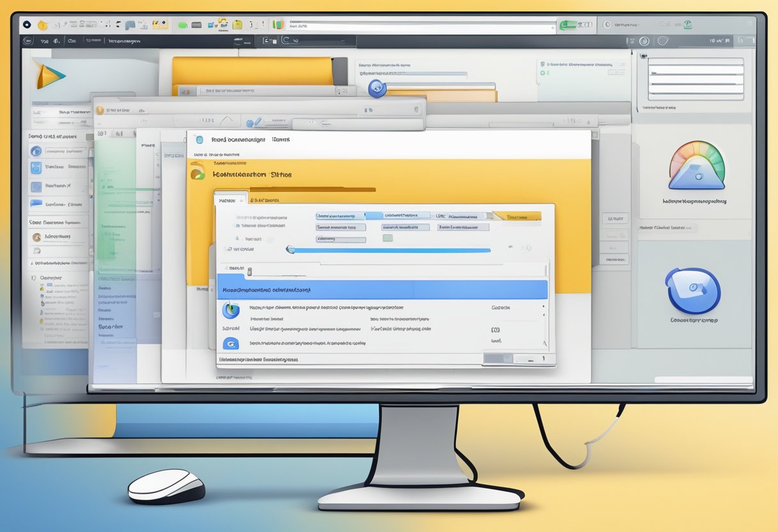
Task: Click the blue horizontal slider bar in dialog
Action: [x=389, y=250]
